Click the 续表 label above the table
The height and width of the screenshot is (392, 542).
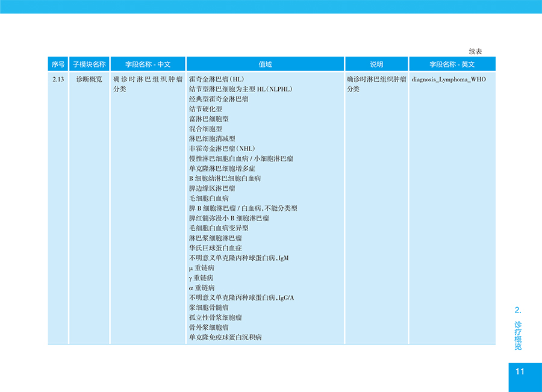coord(475,52)
